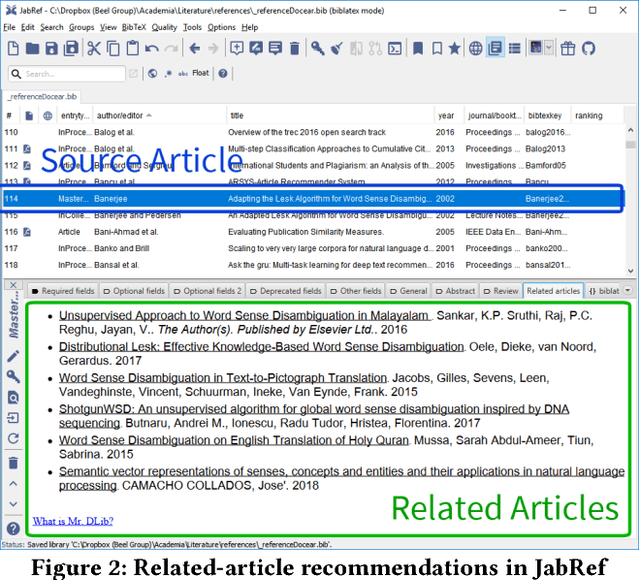The image size is (640, 580).
Task: Click the Save all icon
Action: tap(71, 49)
